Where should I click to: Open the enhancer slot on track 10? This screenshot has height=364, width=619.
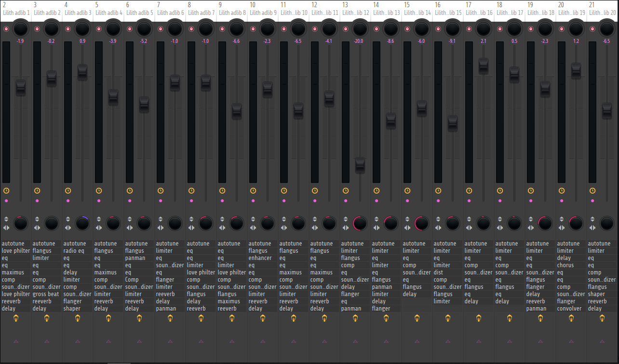(x=263, y=258)
